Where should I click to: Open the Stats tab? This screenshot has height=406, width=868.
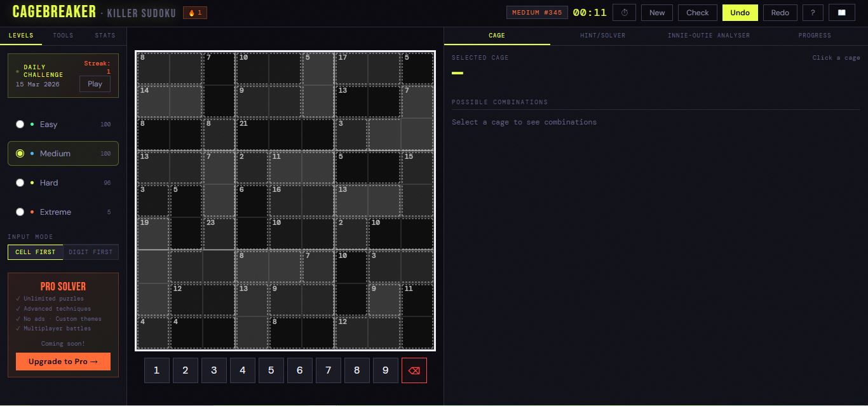pyautogui.click(x=105, y=36)
